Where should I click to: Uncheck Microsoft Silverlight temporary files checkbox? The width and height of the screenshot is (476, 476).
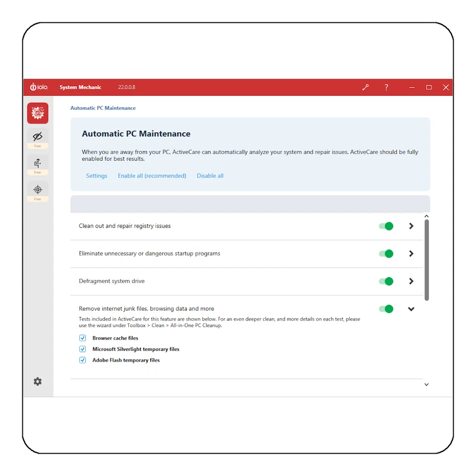pyautogui.click(x=83, y=349)
